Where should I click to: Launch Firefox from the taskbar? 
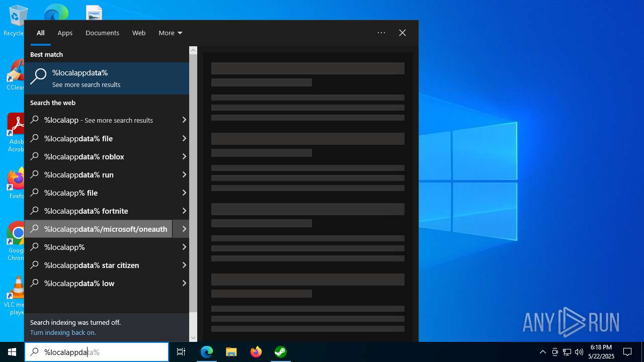[256, 352]
